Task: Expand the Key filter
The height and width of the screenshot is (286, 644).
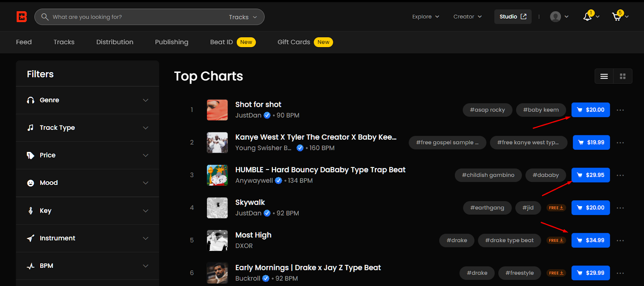Action: click(x=87, y=211)
